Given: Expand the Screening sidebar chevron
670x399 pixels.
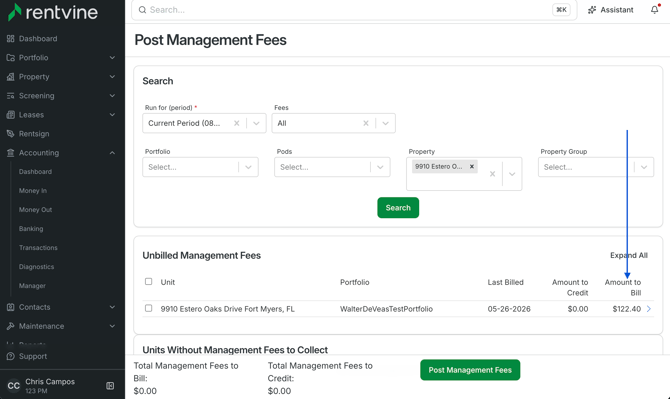Looking at the screenshot, I should [112, 96].
